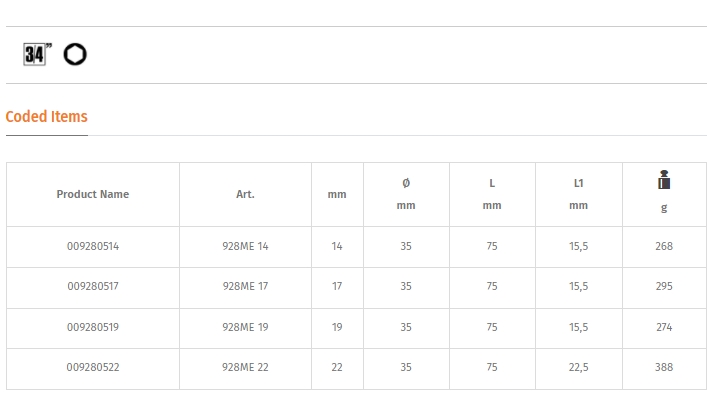The width and height of the screenshot is (707, 394).
Task: Open product code 009280517
Action: (x=93, y=286)
